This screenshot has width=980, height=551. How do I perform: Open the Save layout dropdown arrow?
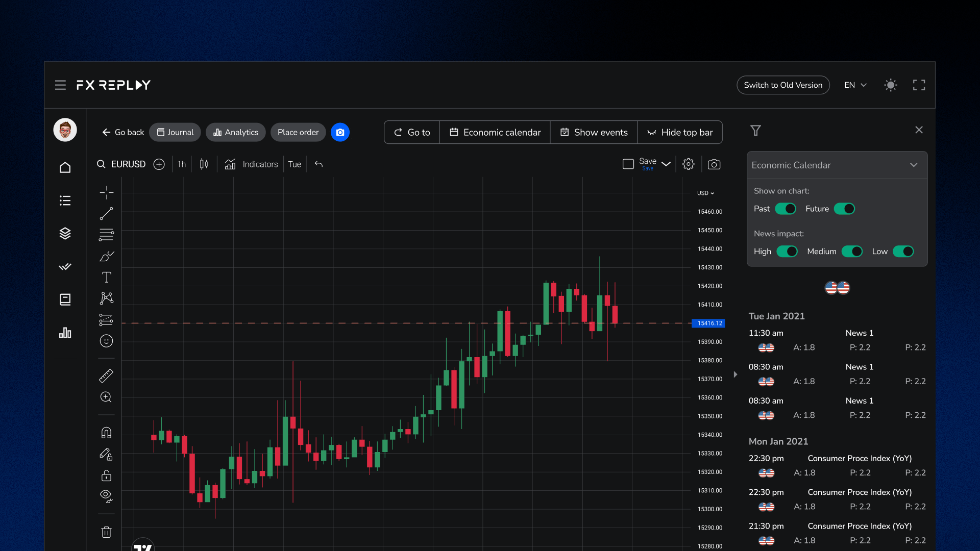(666, 164)
